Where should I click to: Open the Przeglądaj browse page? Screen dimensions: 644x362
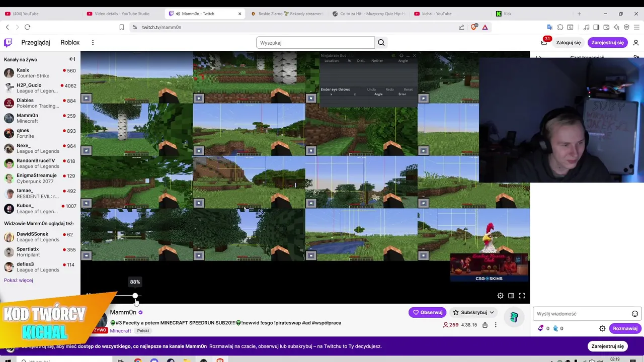tap(36, 43)
